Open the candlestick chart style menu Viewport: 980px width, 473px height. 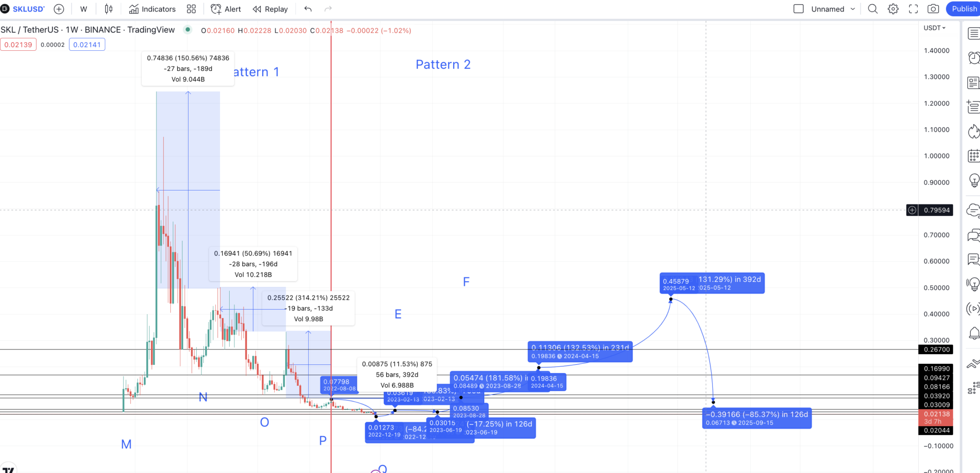(109, 9)
